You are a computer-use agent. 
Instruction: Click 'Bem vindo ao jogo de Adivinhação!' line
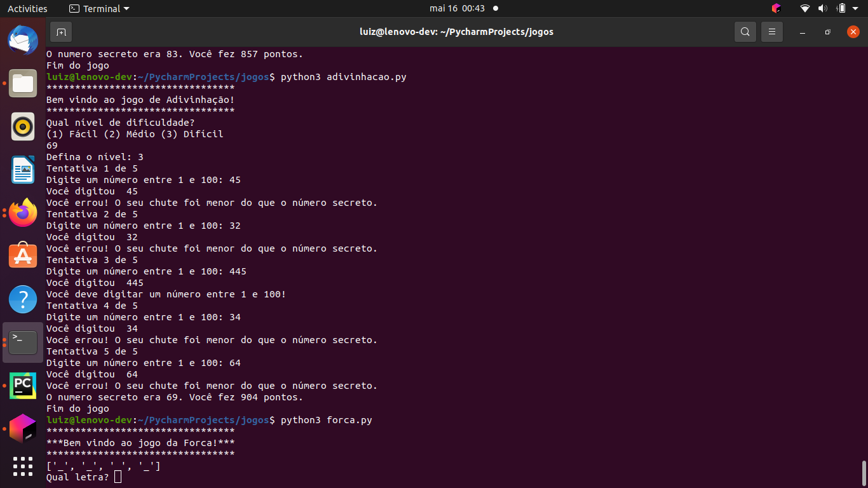pos(140,100)
